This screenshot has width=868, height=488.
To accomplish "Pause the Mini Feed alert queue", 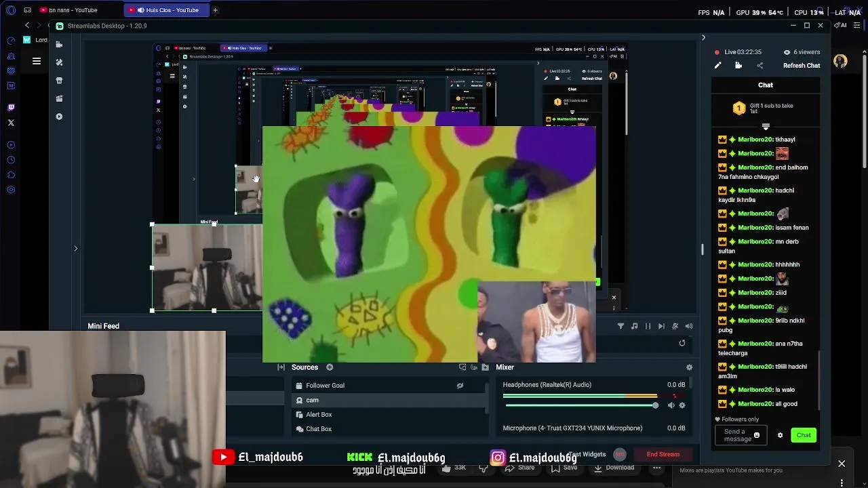I will [648, 326].
